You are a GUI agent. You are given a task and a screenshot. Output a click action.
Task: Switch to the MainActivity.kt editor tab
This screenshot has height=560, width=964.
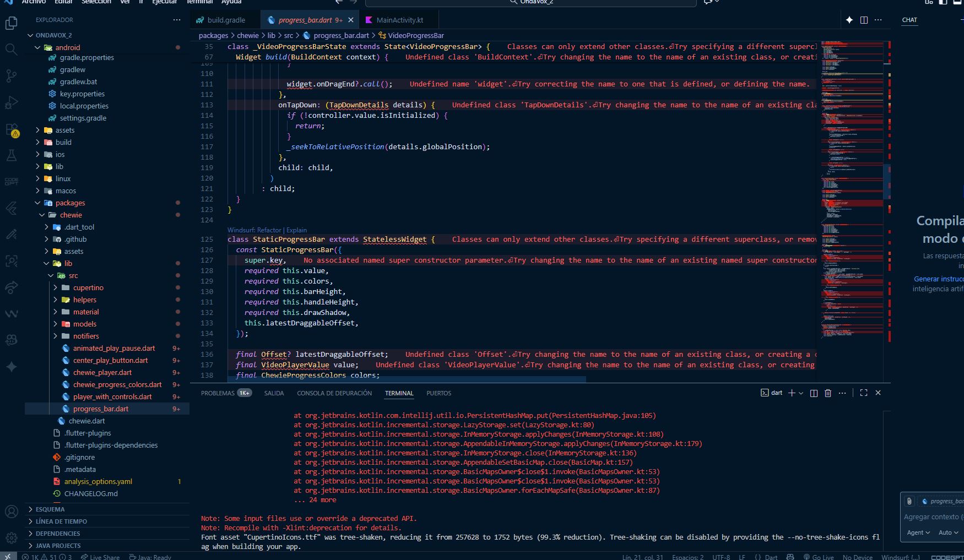pyautogui.click(x=399, y=20)
